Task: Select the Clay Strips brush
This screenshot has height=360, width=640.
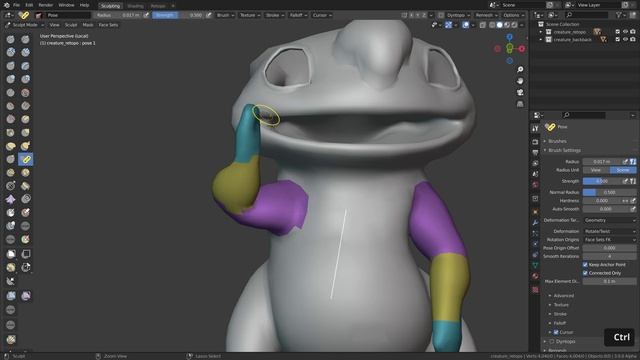Action: 26,52
